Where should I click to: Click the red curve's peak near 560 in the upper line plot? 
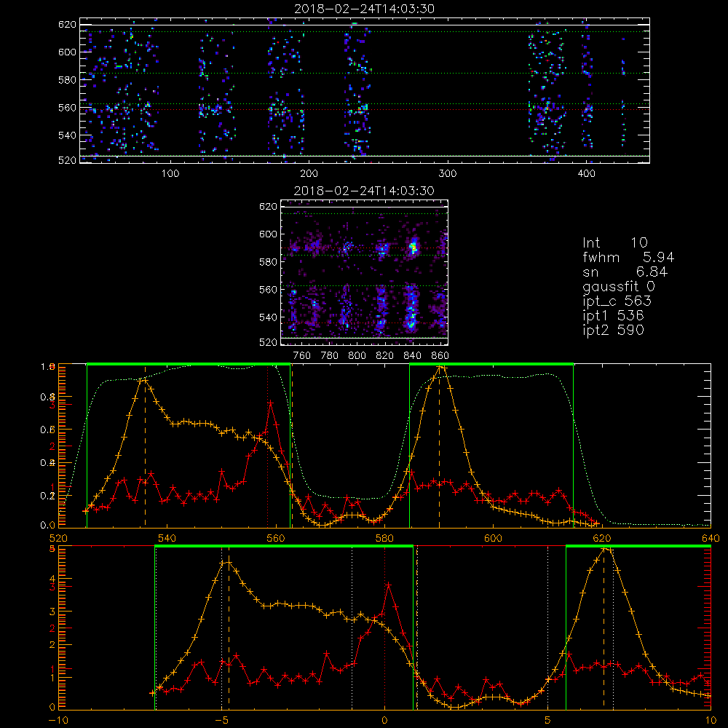point(270,403)
